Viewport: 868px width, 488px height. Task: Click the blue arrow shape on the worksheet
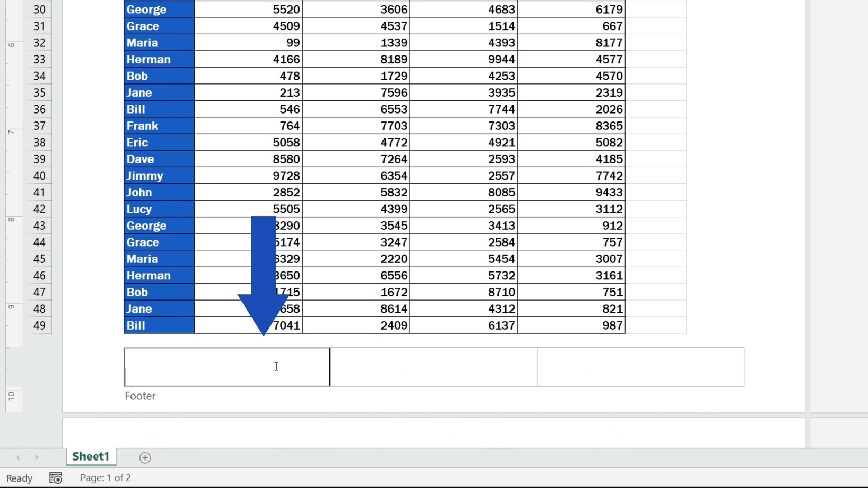tap(263, 264)
